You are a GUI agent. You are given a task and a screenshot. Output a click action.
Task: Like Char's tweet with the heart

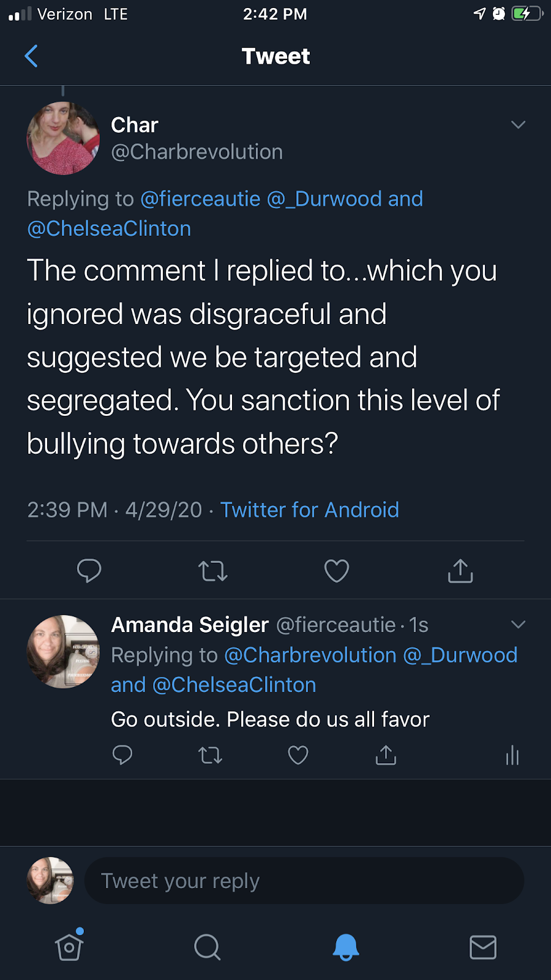click(337, 571)
